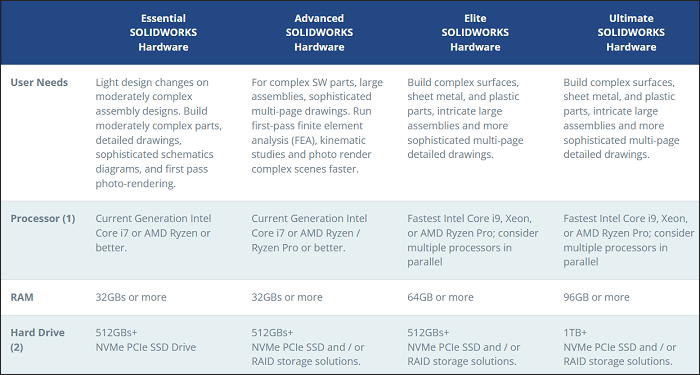
Task: Select the Advanced processor Ryzen Pro cell
Action: click(309, 233)
